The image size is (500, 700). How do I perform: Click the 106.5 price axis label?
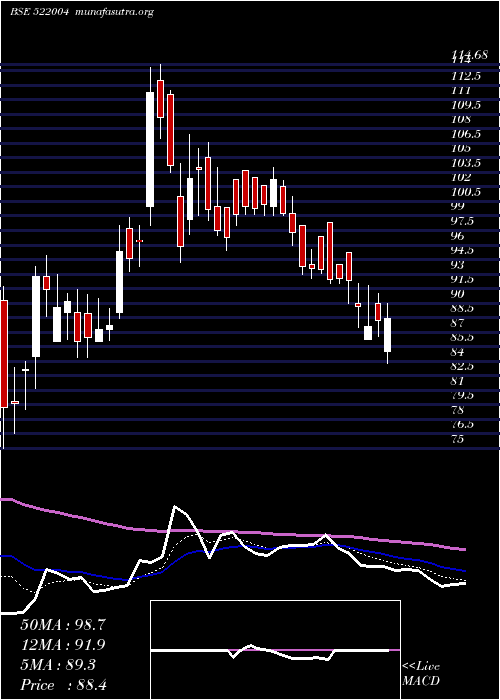tap(466, 134)
